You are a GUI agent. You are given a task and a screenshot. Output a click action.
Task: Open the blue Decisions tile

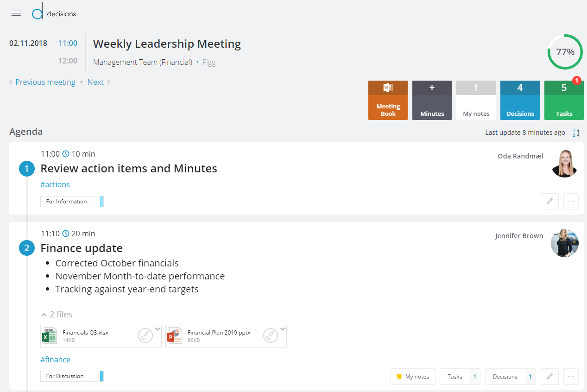(520, 101)
